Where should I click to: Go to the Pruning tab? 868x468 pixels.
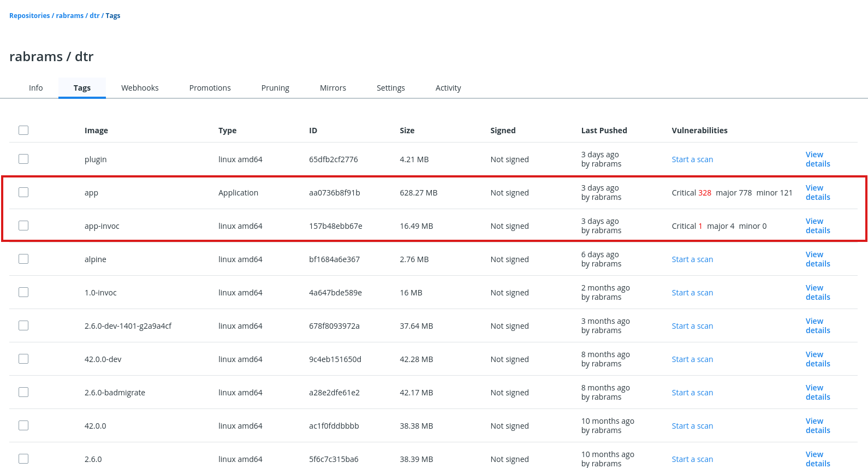point(275,88)
